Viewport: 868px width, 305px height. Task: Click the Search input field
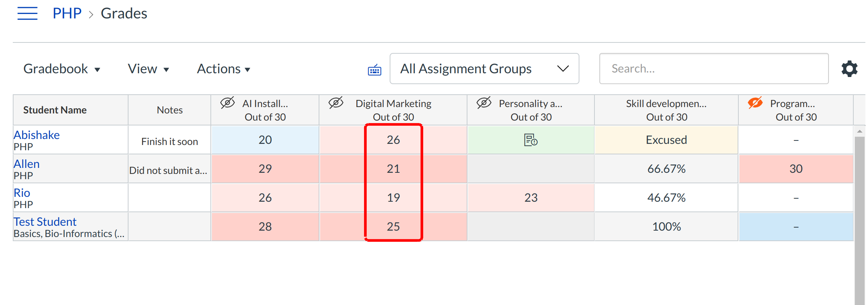(714, 69)
